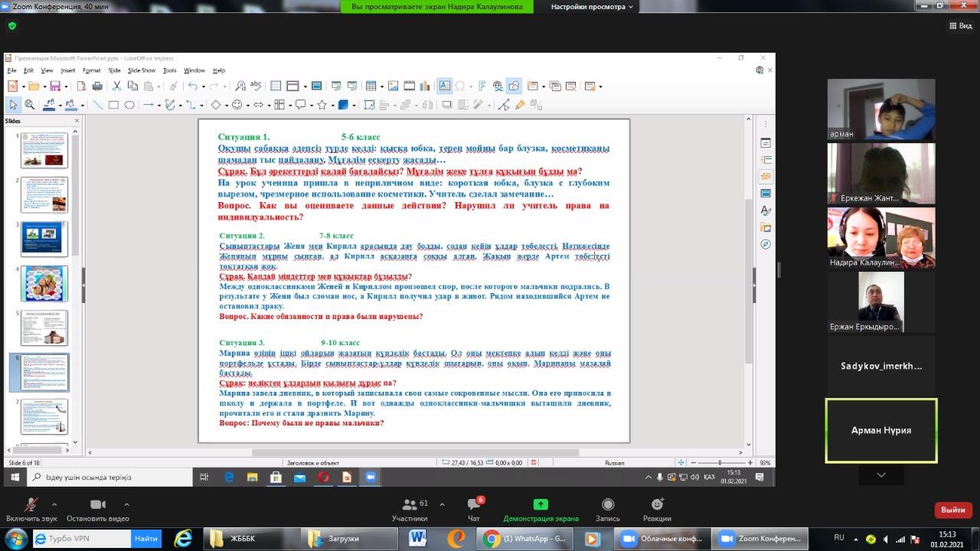This screenshot has width=980, height=551.
Task: Toggle camera with Остановить видео
Action: (98, 505)
